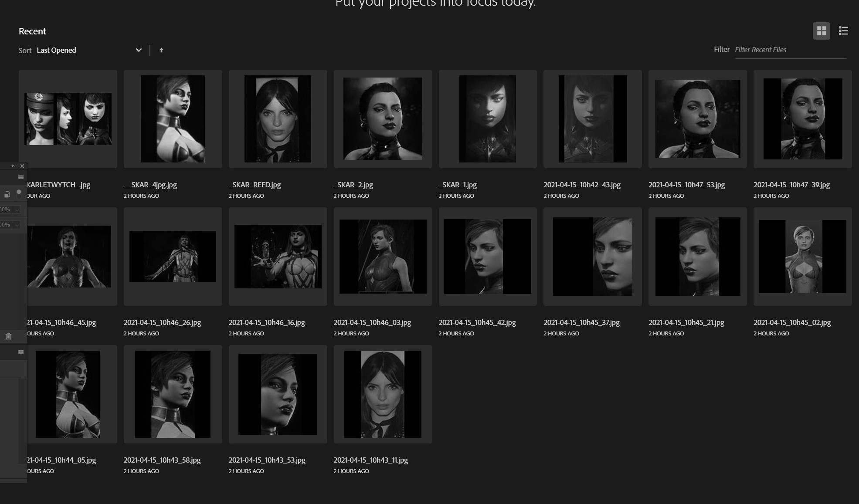Open the SKARLETWYTCH_.jpg three-face thumbnail
This screenshot has height=504, width=859.
pos(68,119)
